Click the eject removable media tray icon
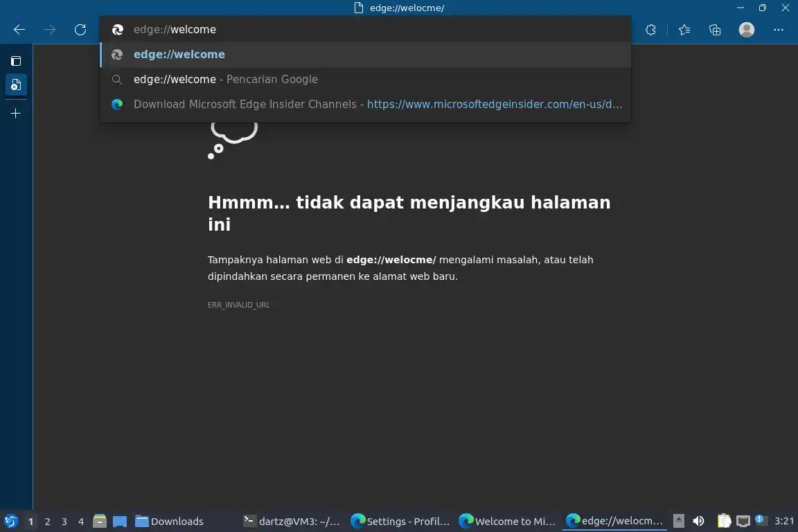 [678, 521]
